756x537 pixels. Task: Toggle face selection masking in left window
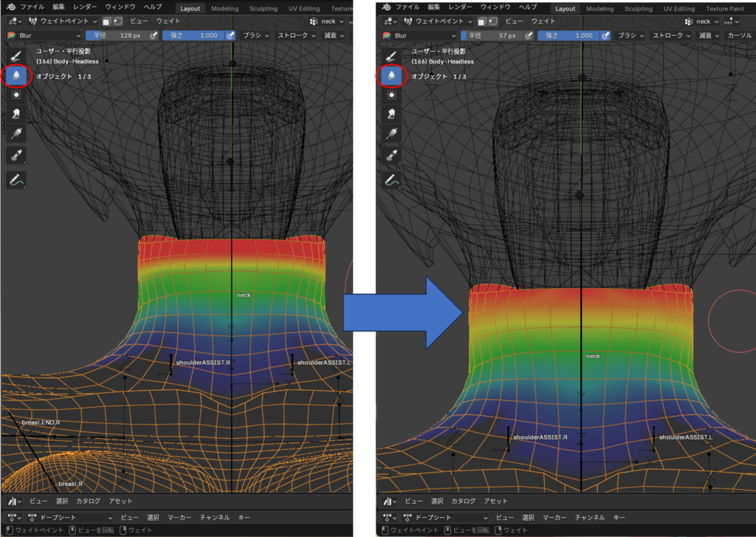(x=106, y=21)
